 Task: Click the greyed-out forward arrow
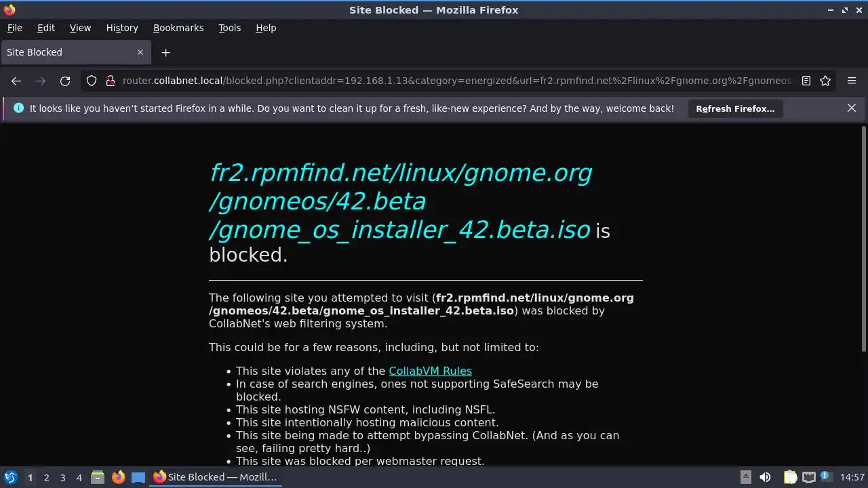point(41,81)
